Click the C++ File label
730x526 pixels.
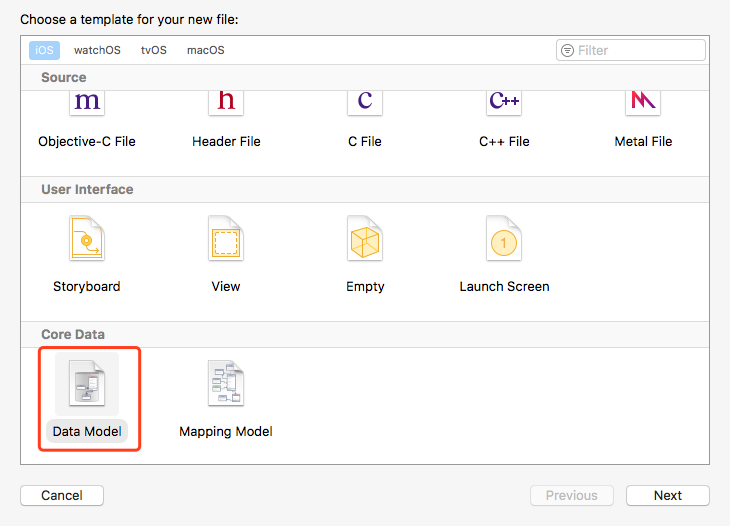coord(504,142)
